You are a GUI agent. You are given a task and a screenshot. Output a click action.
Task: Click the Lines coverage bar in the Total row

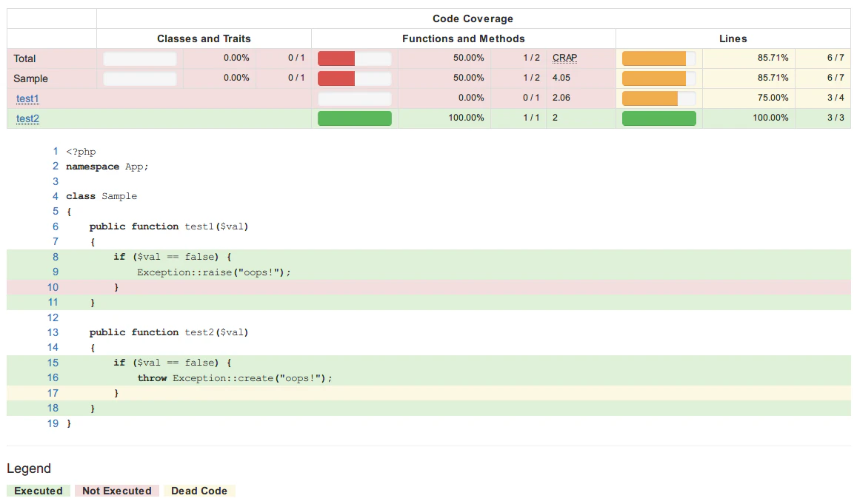coord(659,58)
